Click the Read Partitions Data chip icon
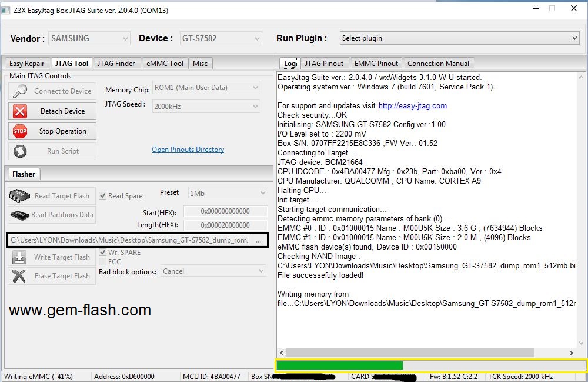This screenshot has height=382, width=588. click(x=20, y=215)
